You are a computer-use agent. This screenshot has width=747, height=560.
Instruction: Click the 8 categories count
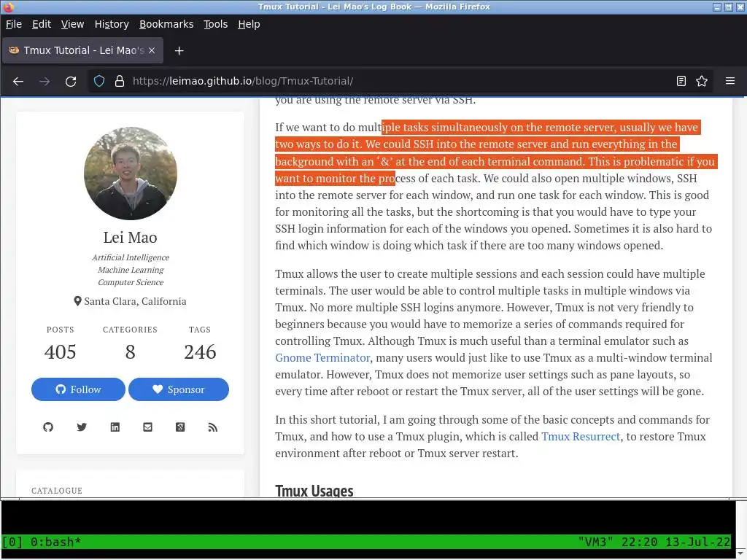[x=130, y=352]
